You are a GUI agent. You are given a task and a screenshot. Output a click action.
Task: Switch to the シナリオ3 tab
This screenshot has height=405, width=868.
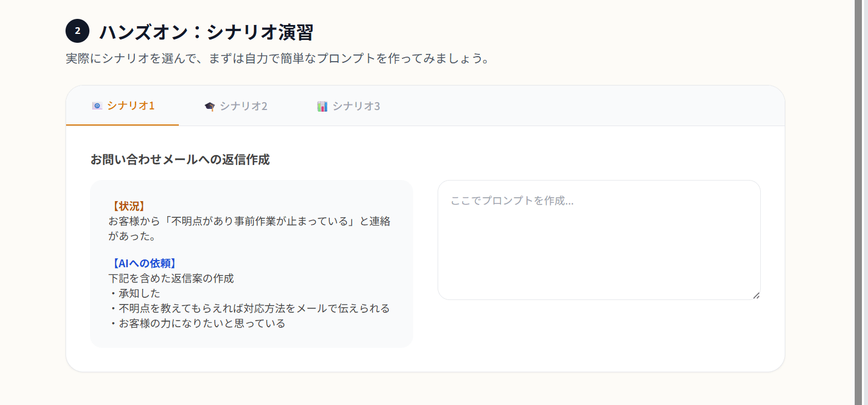(348, 106)
